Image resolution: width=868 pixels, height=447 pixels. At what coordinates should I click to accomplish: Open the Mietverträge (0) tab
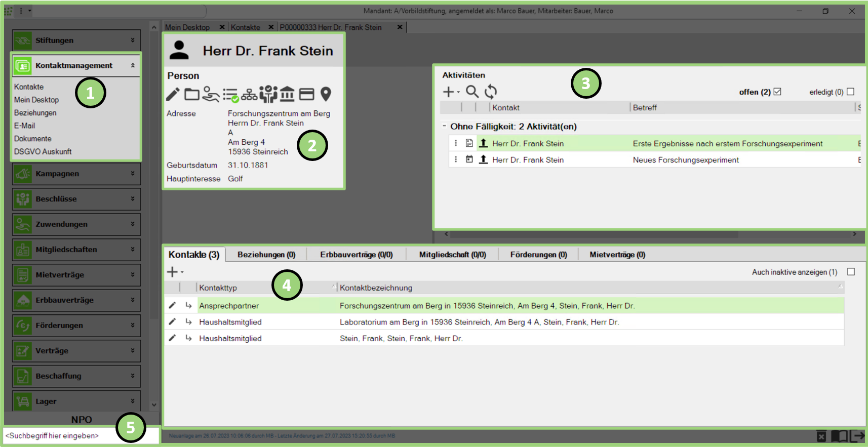[x=617, y=255]
